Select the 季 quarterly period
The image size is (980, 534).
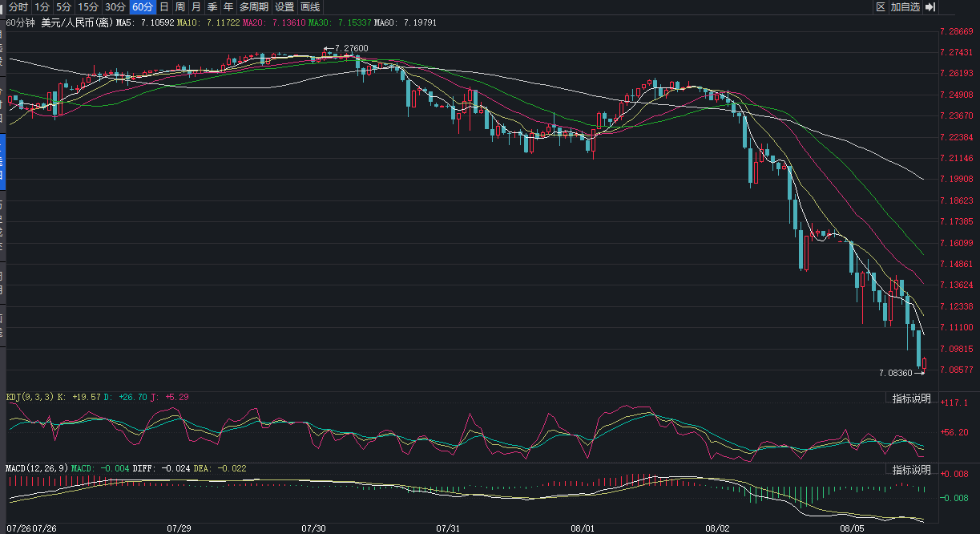point(212,6)
